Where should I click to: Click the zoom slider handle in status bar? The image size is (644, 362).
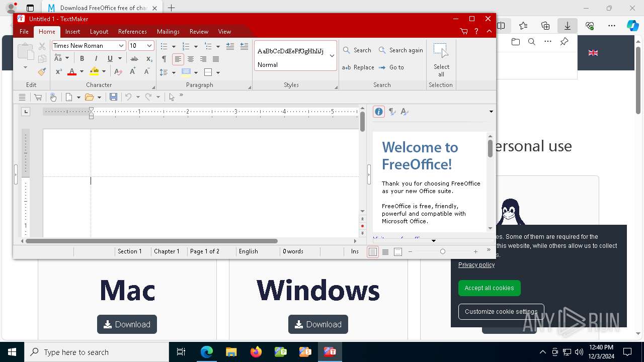tap(443, 251)
